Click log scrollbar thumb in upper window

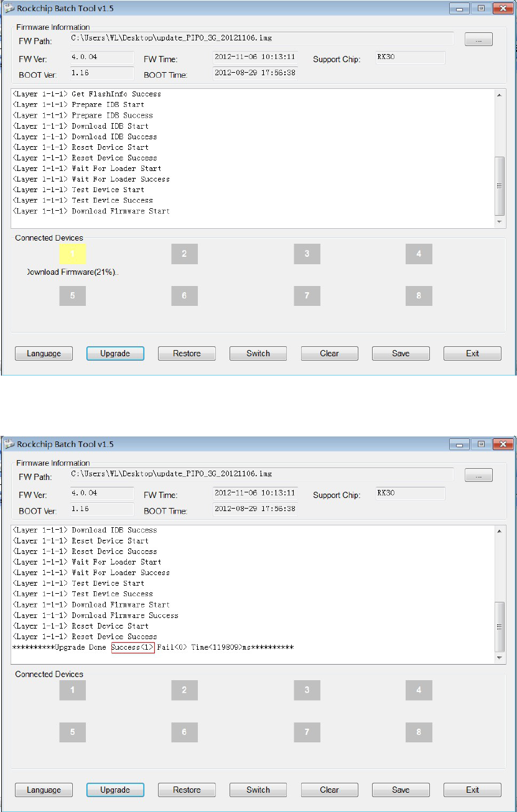500,186
